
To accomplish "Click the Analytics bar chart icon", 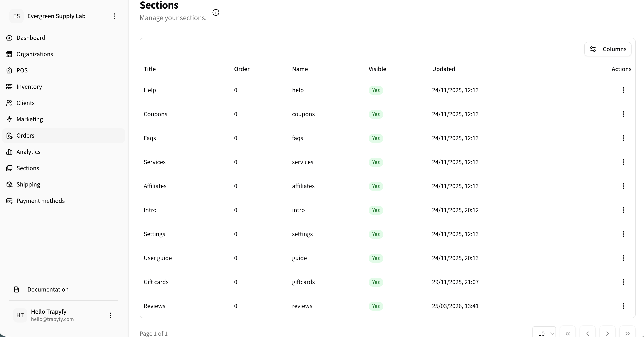I will point(9,152).
